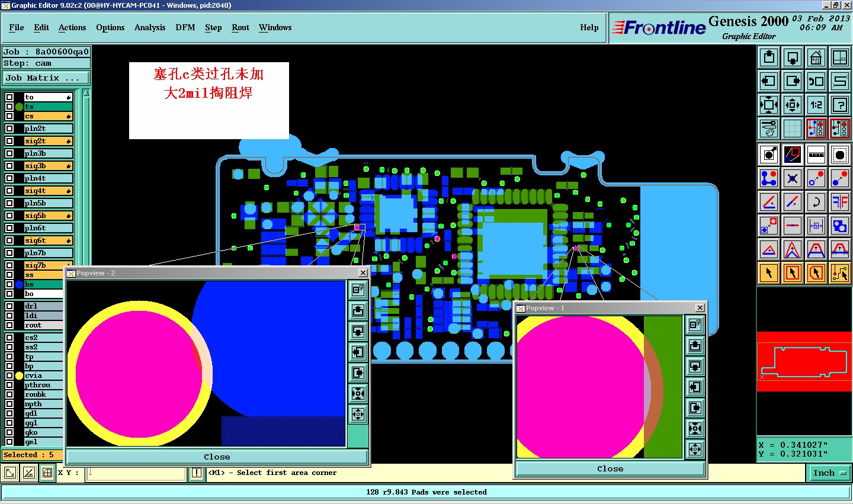Click the blue color dot on bs layer

pos(19,284)
